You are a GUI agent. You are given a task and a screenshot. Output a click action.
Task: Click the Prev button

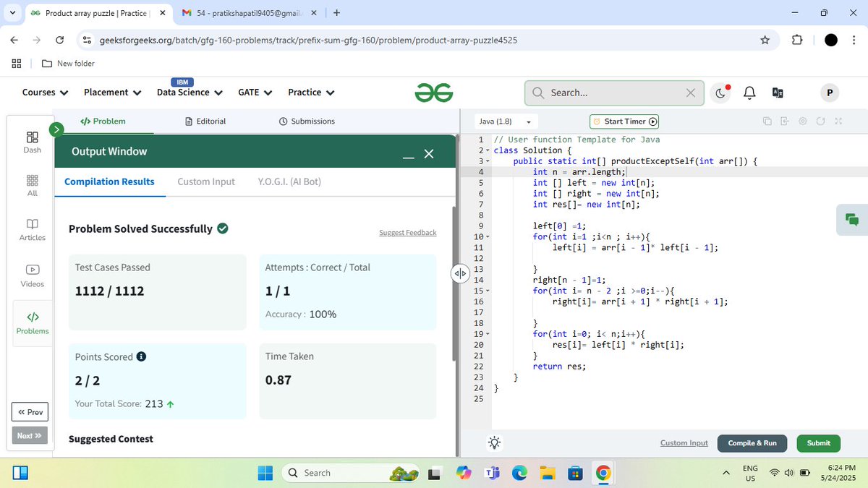point(30,412)
